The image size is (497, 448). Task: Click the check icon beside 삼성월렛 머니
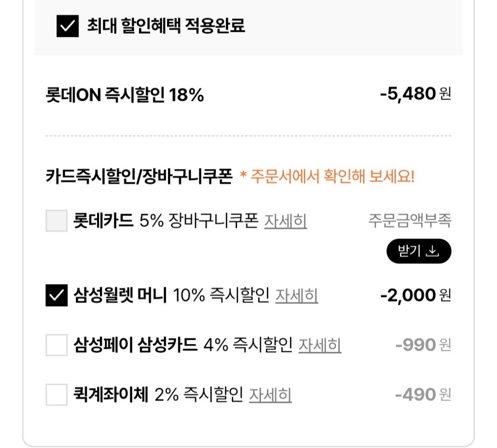coord(56,295)
